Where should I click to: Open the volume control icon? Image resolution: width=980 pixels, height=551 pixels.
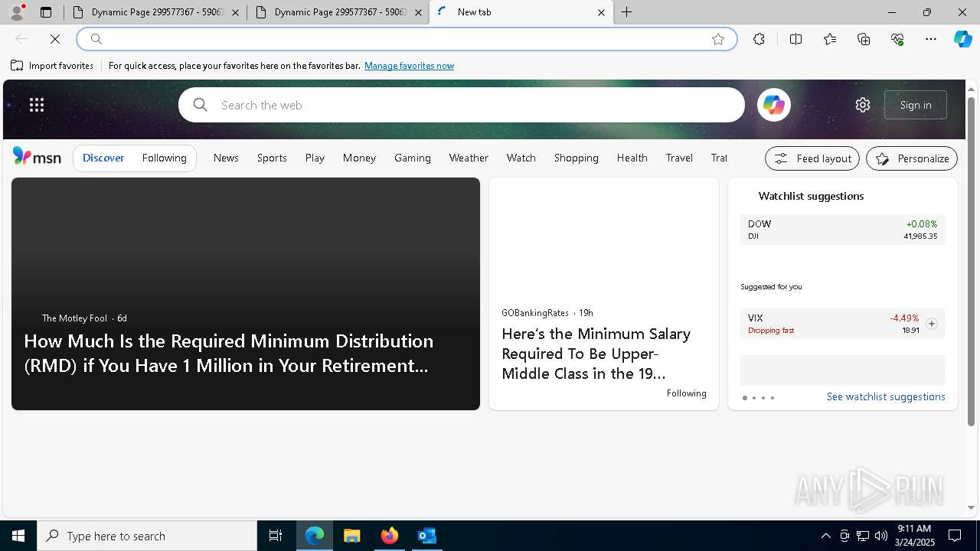tap(881, 536)
